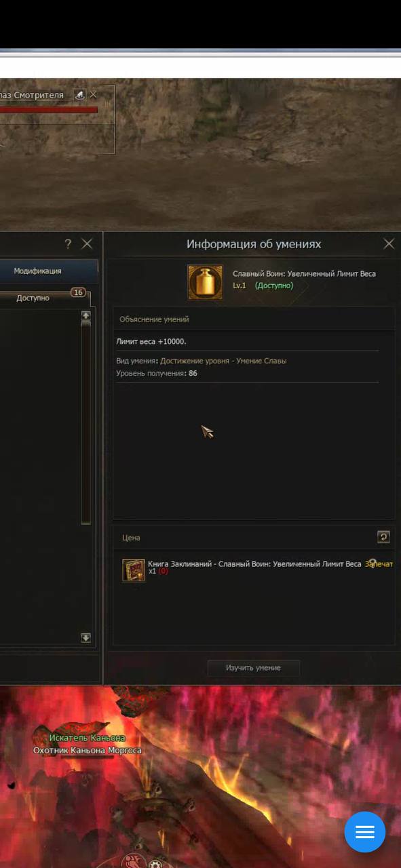This screenshot has height=868, width=401.
Task: Select the Охотник Каньона Моргоса NPC label
Action: pos(88,751)
